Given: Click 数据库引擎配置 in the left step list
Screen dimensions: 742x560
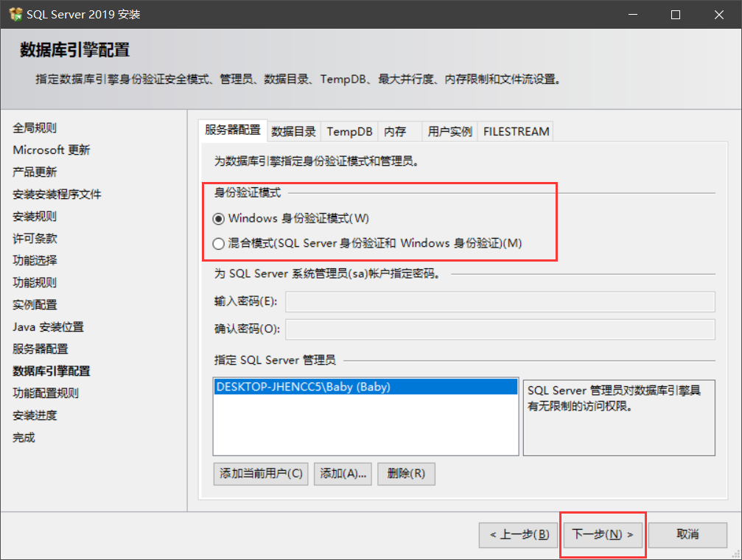Looking at the screenshot, I should (x=51, y=371).
